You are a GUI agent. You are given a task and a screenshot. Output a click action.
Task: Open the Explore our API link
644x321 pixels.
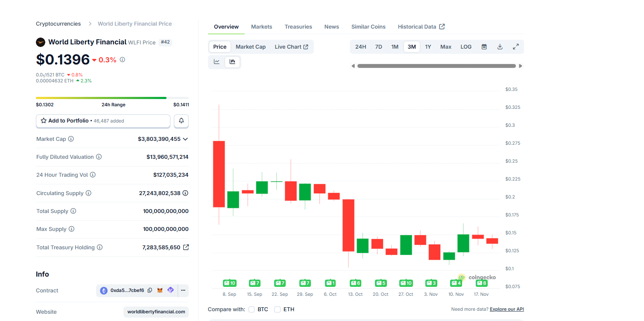[x=506, y=309]
